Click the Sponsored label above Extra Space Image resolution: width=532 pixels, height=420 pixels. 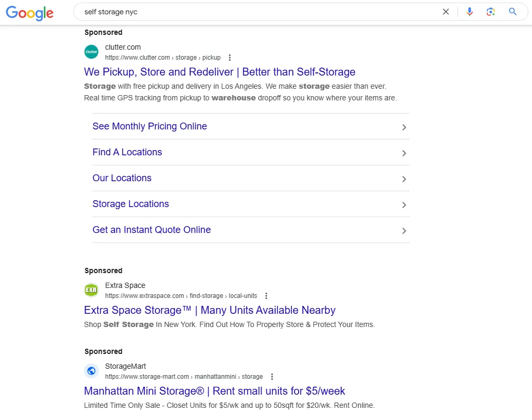(104, 270)
